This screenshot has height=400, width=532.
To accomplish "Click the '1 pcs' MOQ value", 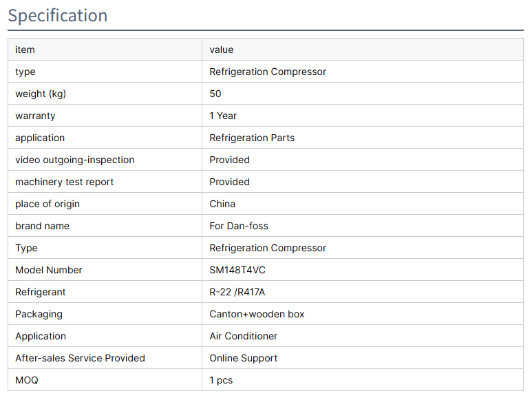I will pos(221,380).
